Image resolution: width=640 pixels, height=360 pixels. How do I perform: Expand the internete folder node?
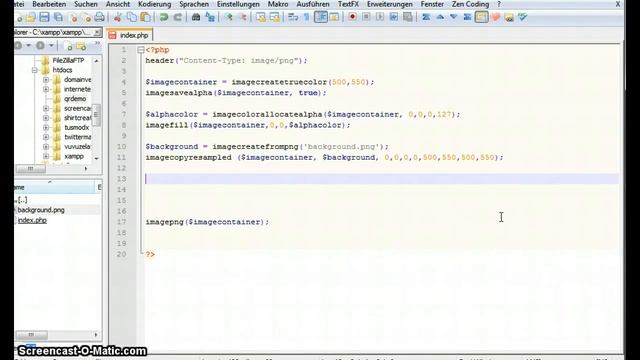(x=46, y=89)
